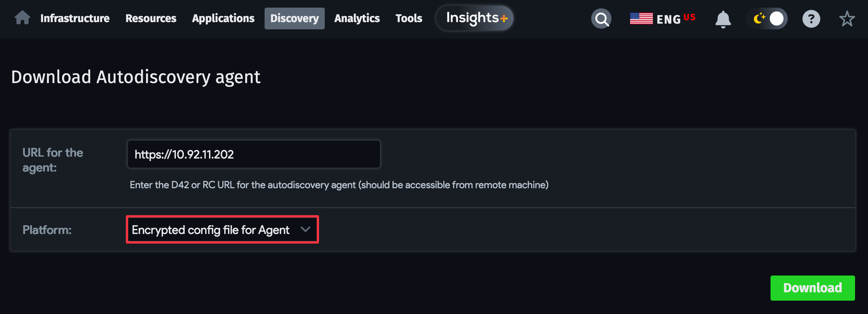
Task: Click the favorites star icon
Action: click(x=847, y=19)
